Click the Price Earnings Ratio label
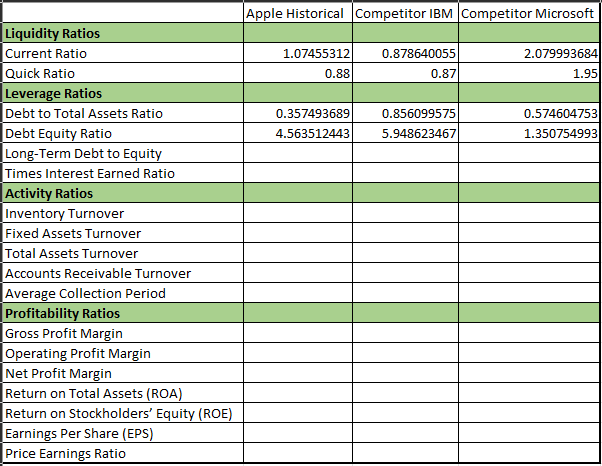The height and width of the screenshot is (466, 602). pos(65,454)
